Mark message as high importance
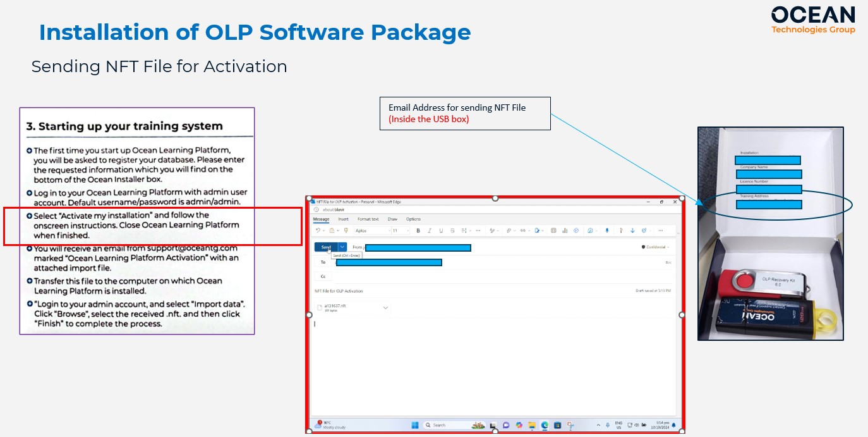This screenshot has height=437, width=868. (x=621, y=231)
